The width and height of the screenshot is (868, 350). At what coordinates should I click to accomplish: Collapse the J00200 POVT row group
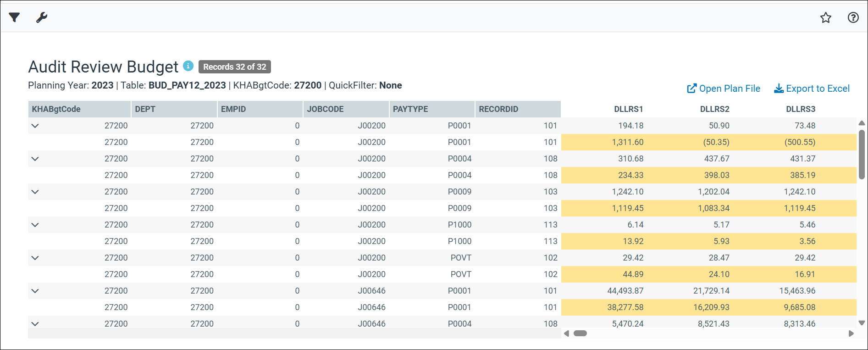click(35, 258)
